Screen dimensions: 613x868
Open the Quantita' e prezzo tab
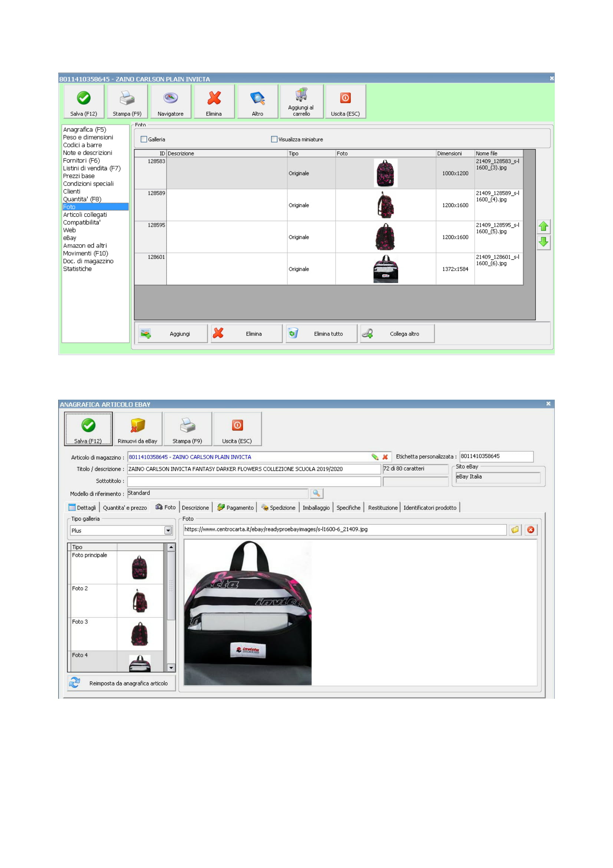pyautogui.click(x=125, y=507)
